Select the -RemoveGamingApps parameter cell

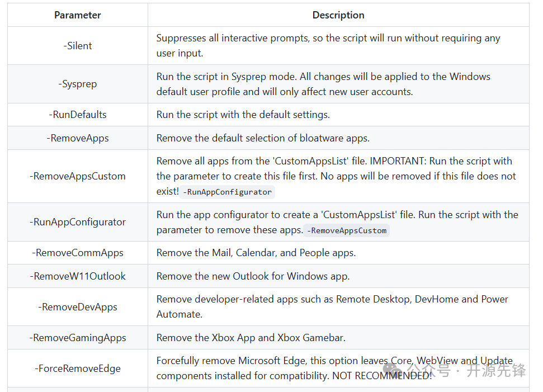coord(78,338)
